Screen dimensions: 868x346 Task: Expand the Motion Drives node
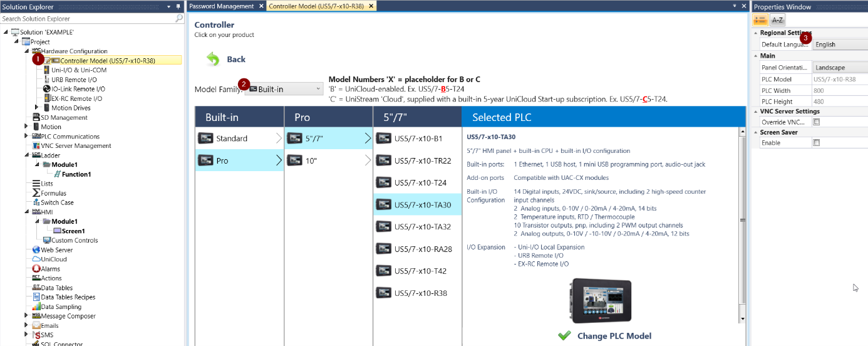[x=37, y=108]
